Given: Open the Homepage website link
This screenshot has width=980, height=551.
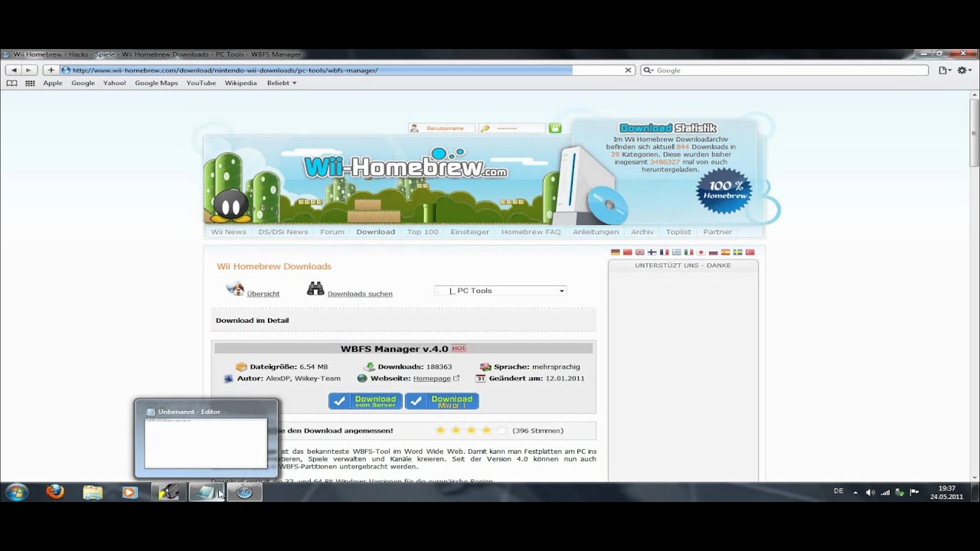Looking at the screenshot, I should click(x=432, y=378).
